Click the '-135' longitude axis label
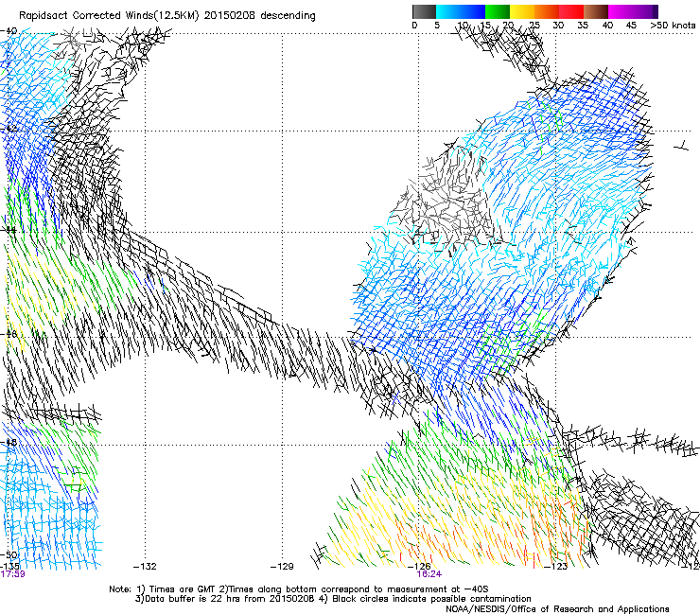This screenshot has height=615, width=700. (x=9, y=567)
